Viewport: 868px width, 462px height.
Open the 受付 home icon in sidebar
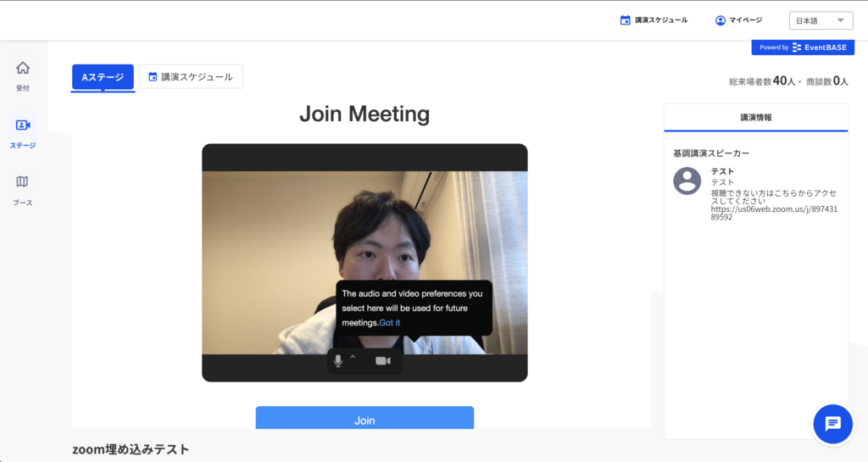click(23, 68)
